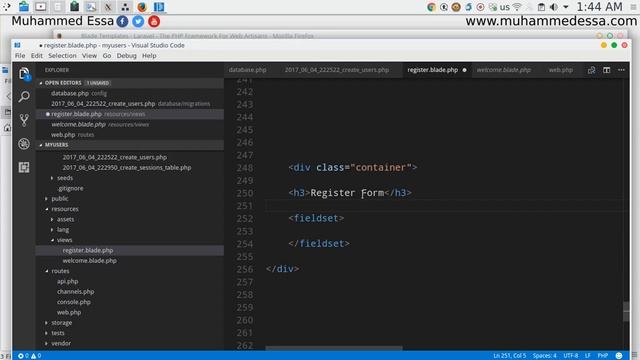Click the Visual Studio Code panel icon

159,7
